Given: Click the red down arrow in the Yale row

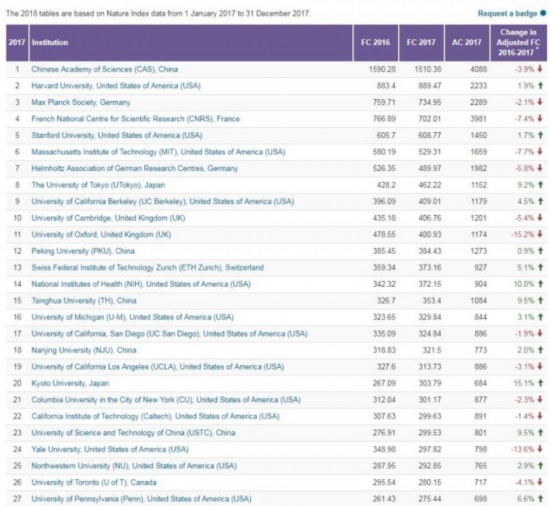Looking at the screenshot, I should 540,449.
